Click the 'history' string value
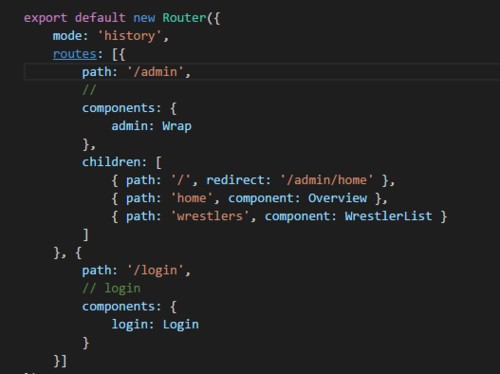500x374 pixels. click(130, 36)
